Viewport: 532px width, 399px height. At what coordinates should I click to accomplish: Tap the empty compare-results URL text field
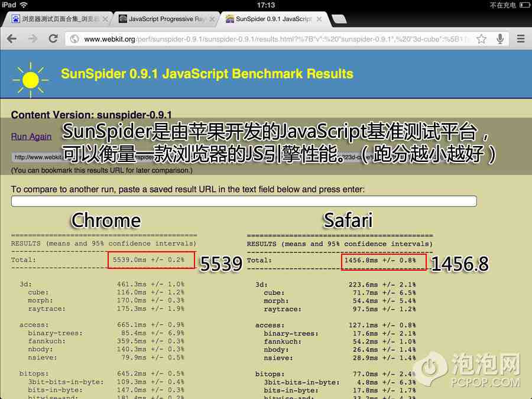[244, 202]
